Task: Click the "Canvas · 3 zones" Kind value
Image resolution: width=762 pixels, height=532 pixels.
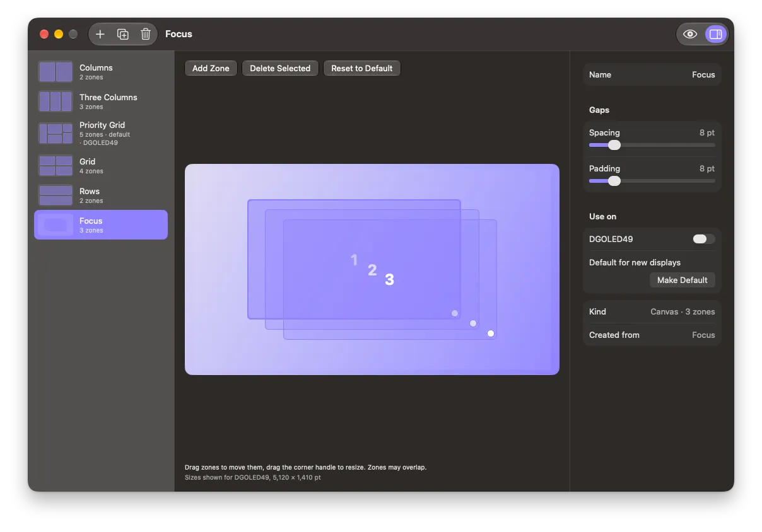Action: pyautogui.click(x=683, y=311)
